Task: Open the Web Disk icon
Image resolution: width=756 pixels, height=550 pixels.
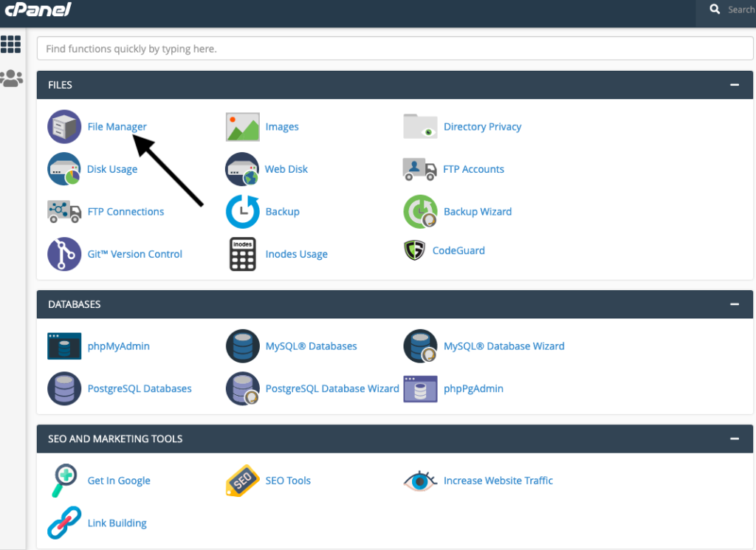Action: 242,169
